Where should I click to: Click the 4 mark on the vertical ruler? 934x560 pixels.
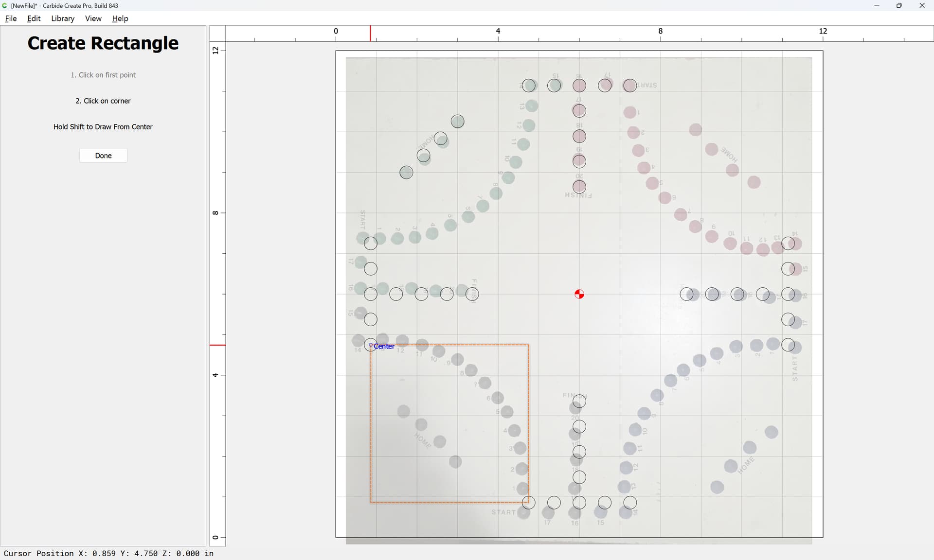coord(215,375)
